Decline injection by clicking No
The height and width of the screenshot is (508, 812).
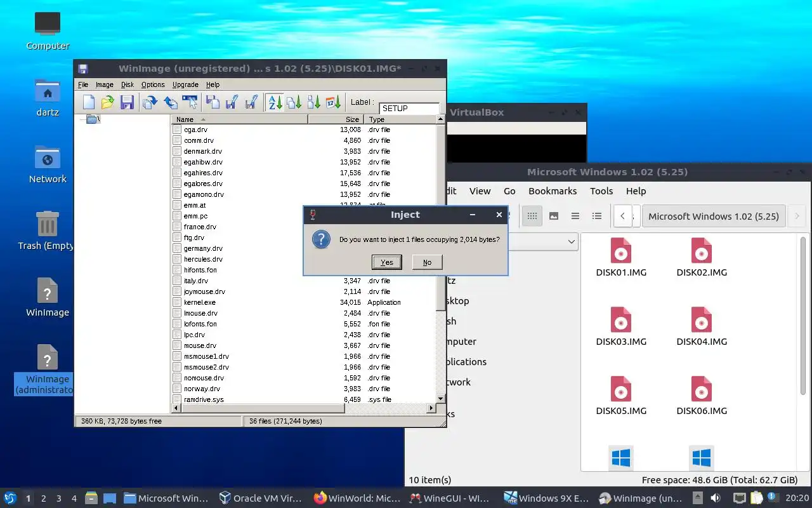pos(427,262)
